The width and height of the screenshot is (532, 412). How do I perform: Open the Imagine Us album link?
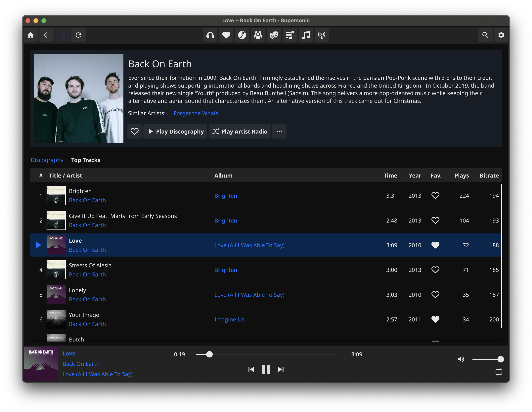[229, 319]
